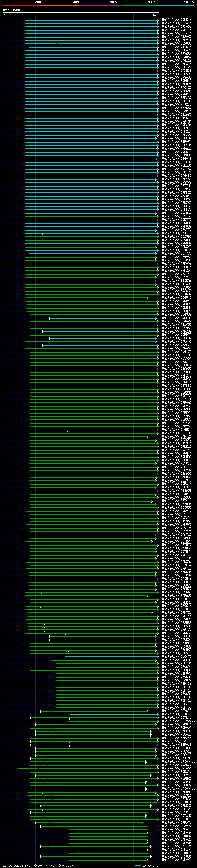Screen dimensions: 197x868
Task: Select hit label UniRef100_Q9FXM0
Action: [177, 101]
